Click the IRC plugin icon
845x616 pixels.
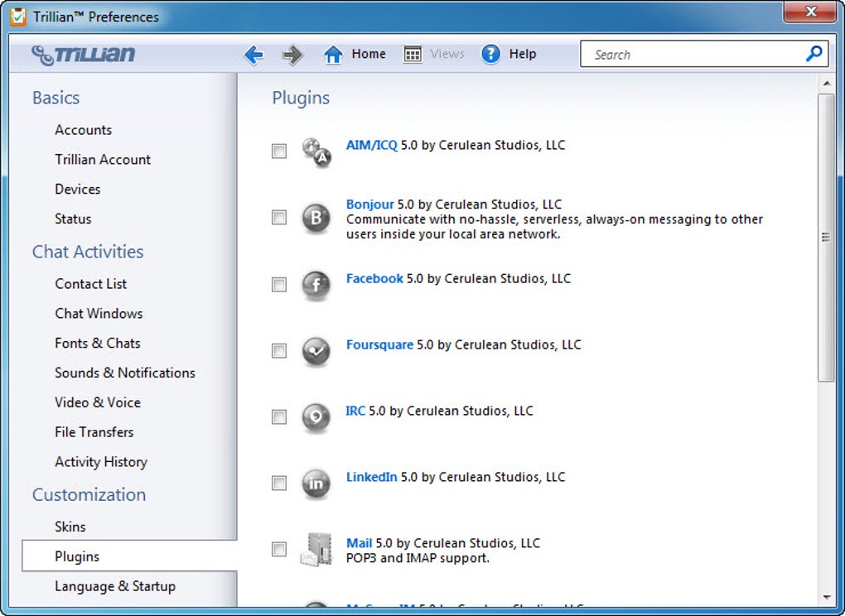click(316, 417)
